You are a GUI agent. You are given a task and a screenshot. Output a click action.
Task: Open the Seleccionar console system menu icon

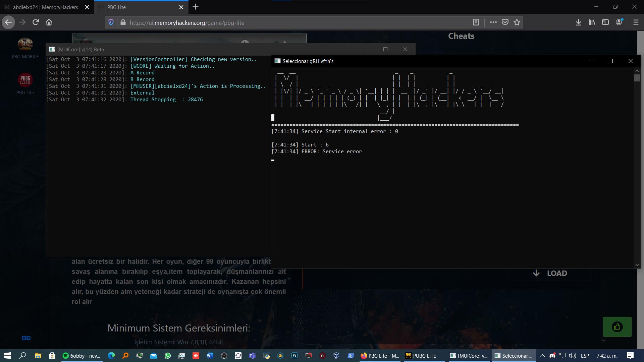[277, 61]
